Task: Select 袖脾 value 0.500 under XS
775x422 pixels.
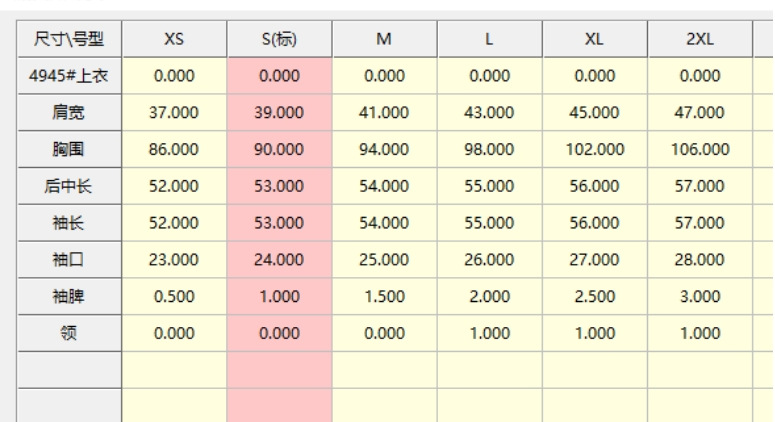Action: click(x=174, y=296)
